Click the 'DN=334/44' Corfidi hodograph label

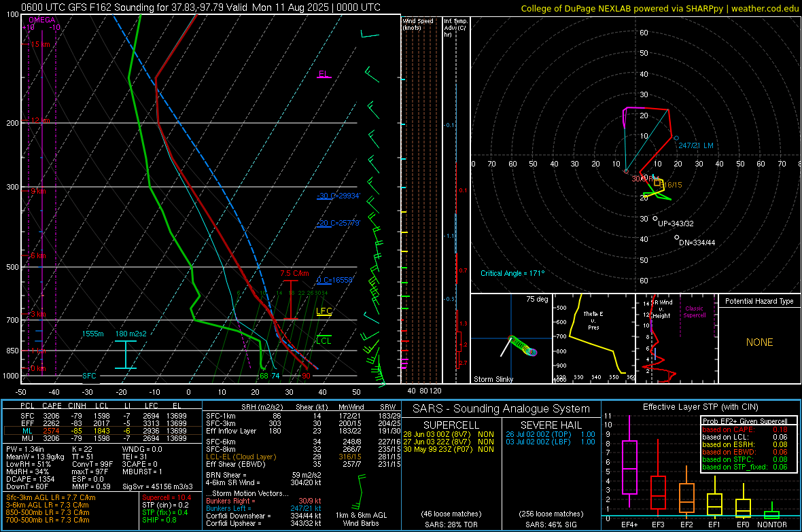[697, 243]
